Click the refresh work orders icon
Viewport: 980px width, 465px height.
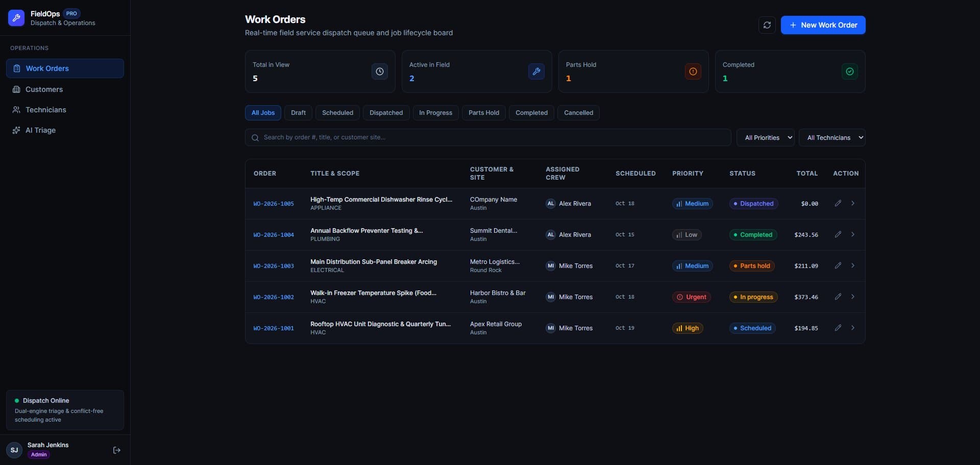point(767,25)
